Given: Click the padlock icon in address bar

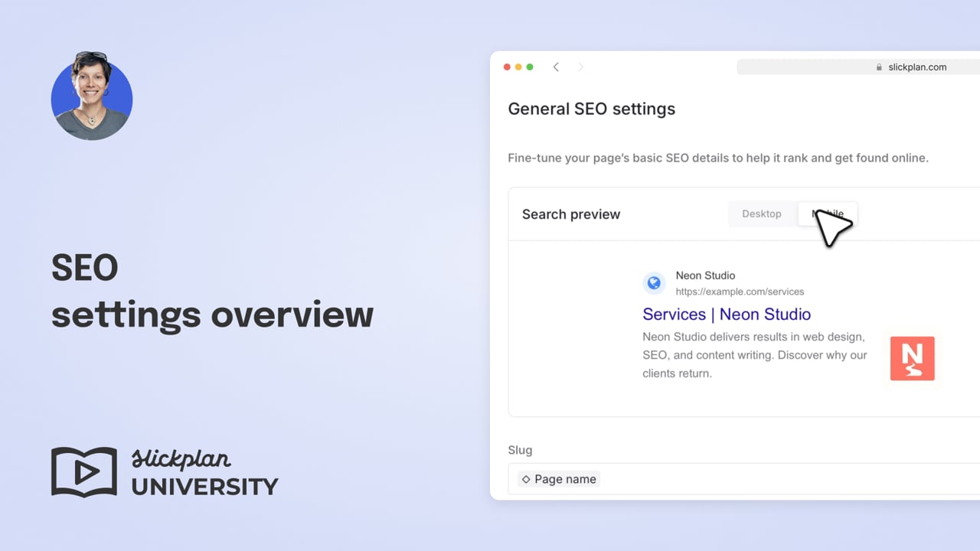Looking at the screenshot, I should [x=879, y=67].
